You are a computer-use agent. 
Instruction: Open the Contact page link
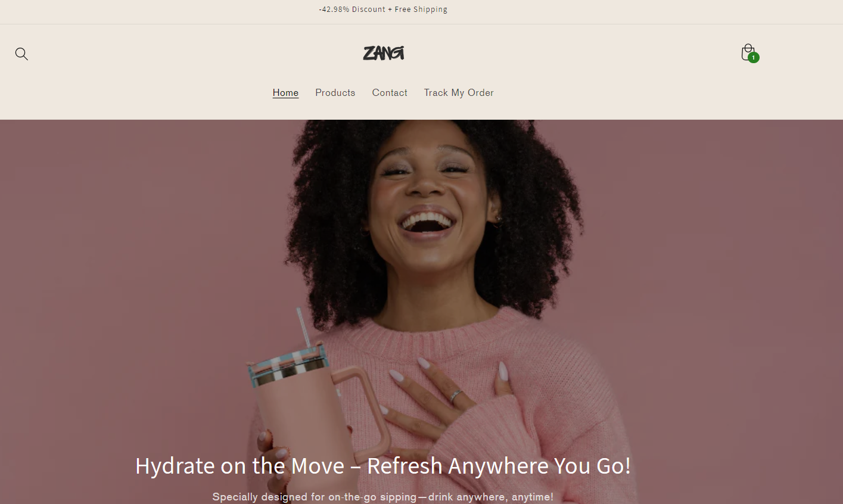point(390,92)
